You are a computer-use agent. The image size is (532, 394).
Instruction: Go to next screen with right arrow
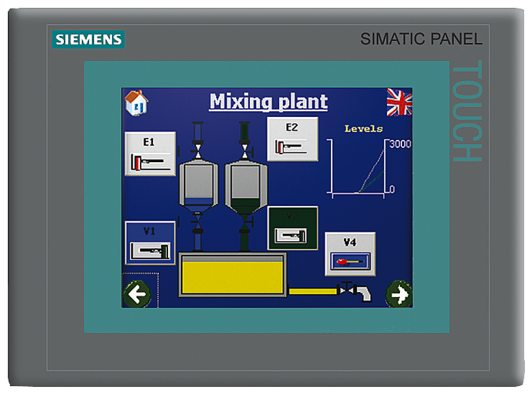(399, 294)
